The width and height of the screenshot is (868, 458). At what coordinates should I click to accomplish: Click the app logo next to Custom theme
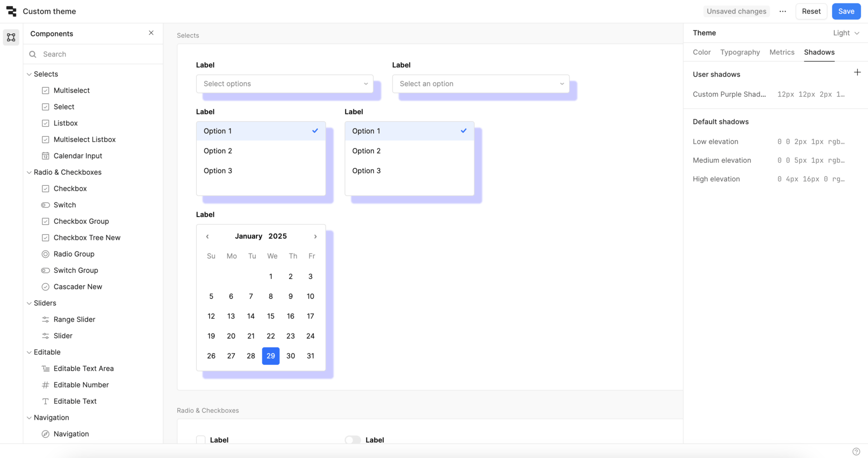(11, 11)
